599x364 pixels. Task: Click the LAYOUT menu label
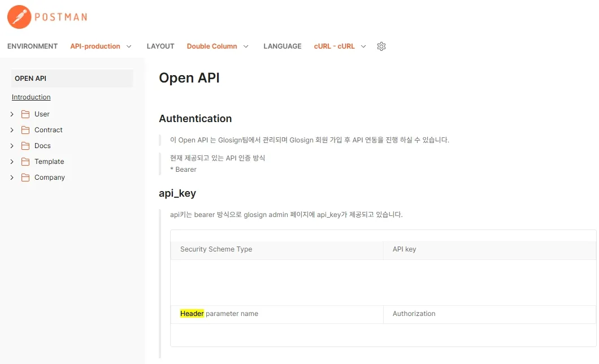(160, 46)
